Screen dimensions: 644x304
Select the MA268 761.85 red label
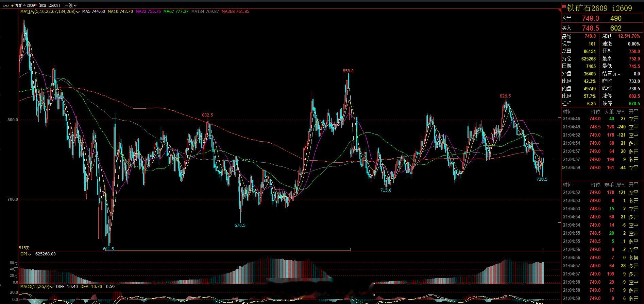tap(235, 12)
